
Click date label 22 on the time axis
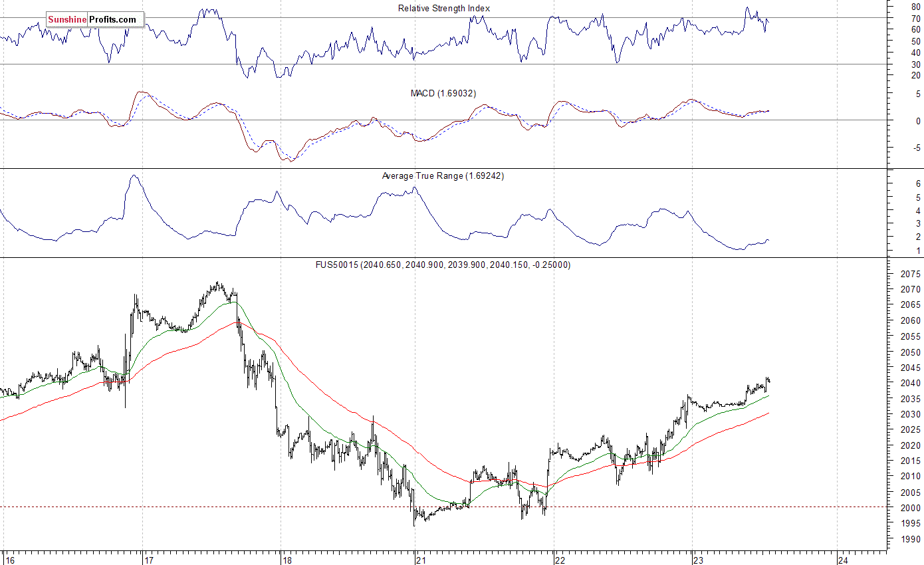tap(560, 560)
